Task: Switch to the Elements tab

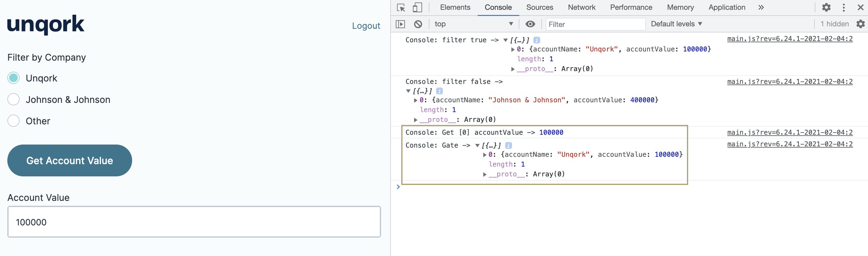Action: 455,7
